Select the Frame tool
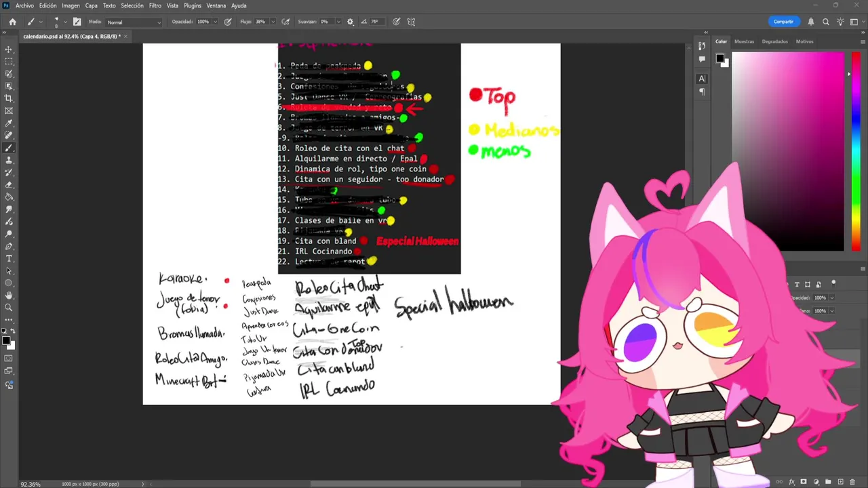This screenshot has width=868, height=488. pyautogui.click(x=9, y=110)
